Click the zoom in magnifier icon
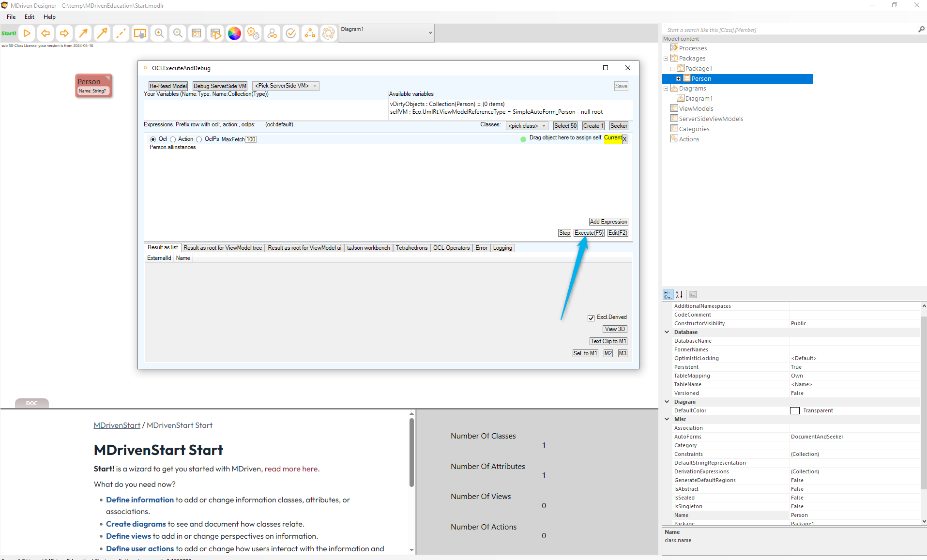The height and width of the screenshot is (560, 927). [159, 33]
